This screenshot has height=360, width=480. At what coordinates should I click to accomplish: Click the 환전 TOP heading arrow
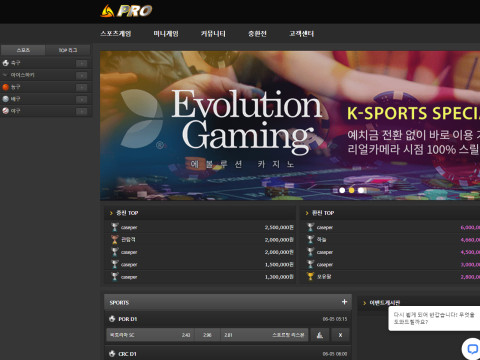[307, 213]
